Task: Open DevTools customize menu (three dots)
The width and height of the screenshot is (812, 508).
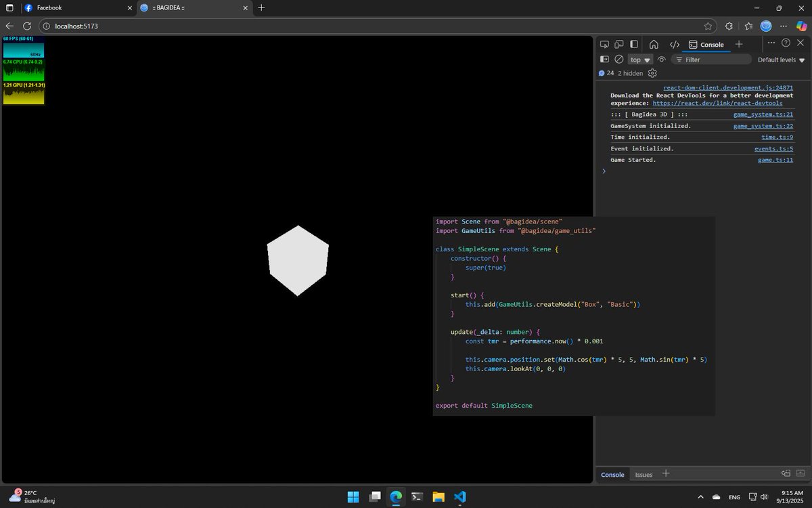Action: tap(772, 43)
